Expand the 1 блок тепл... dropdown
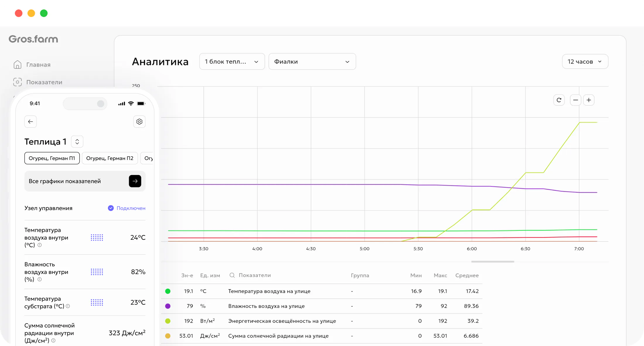 pos(232,61)
